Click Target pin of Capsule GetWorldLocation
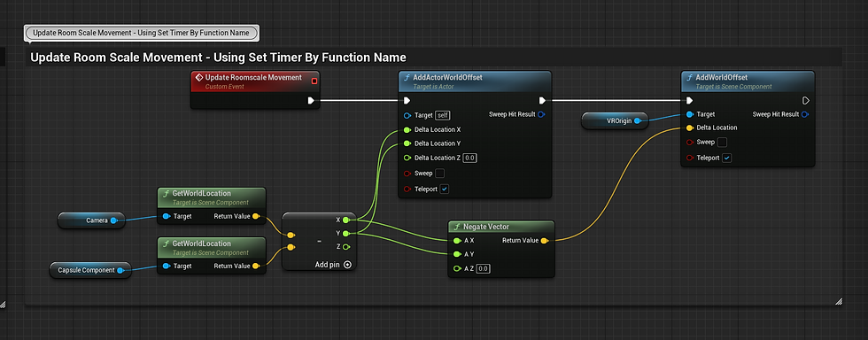Screen dimensions: 868x340 (x=167, y=266)
